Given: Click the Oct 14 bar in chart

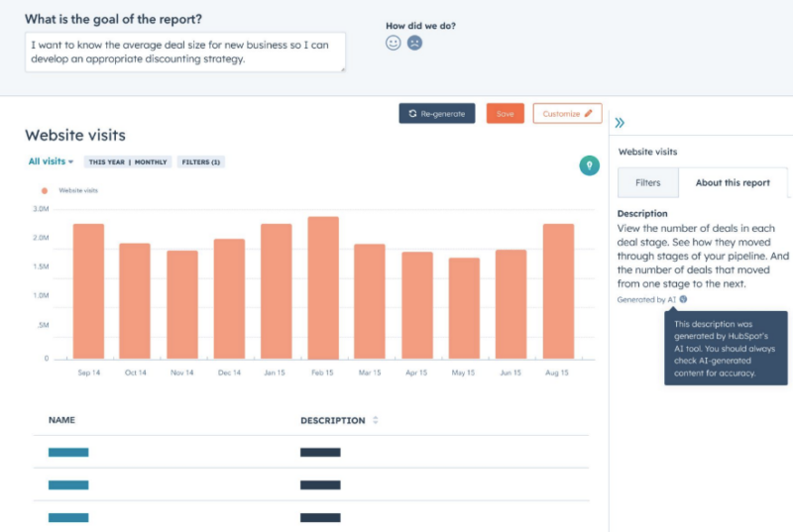Looking at the screenshot, I should click(135, 301).
